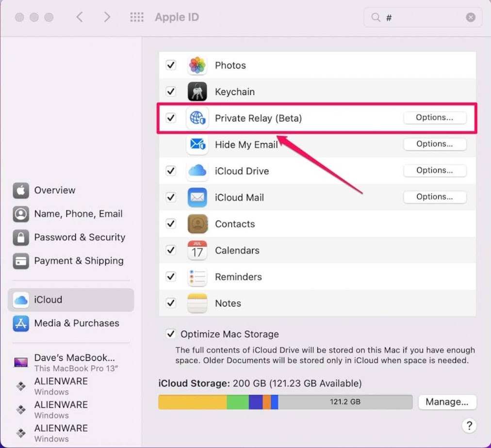Open Payment & Shipping section
491x448 pixels.
71,260
